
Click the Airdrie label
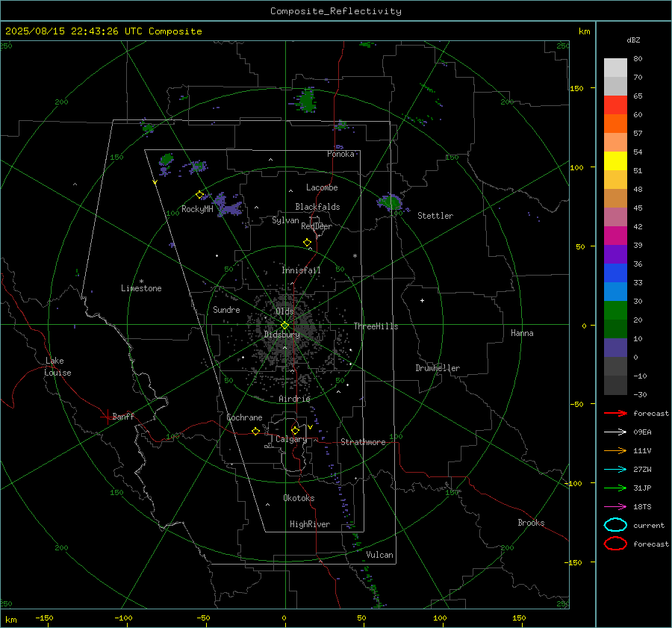(x=294, y=399)
